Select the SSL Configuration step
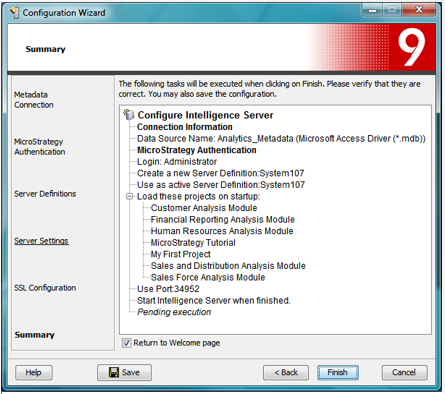This screenshot has width=445, height=394. pos(45,288)
